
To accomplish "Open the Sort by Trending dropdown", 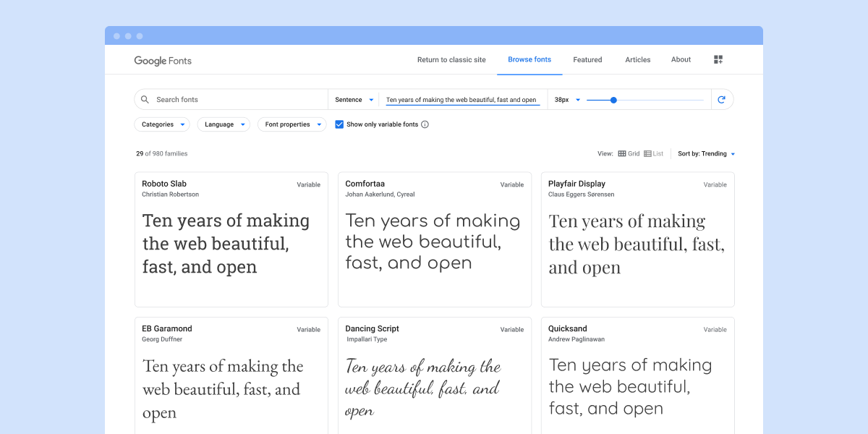I will (706, 154).
